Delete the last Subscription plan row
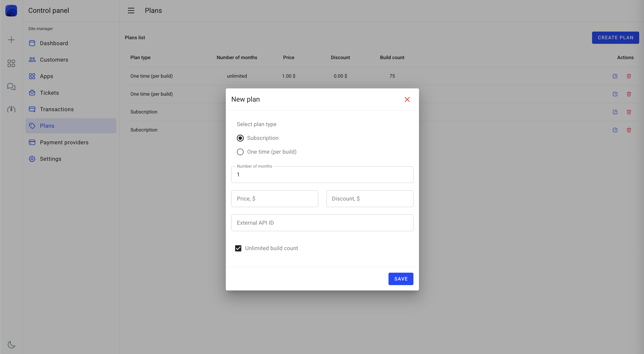 coord(629,130)
